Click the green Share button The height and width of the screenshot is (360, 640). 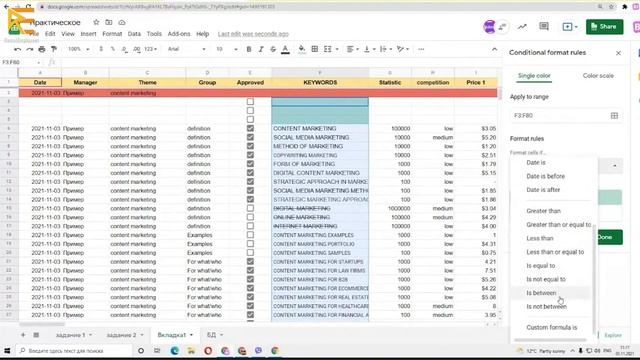click(604, 27)
